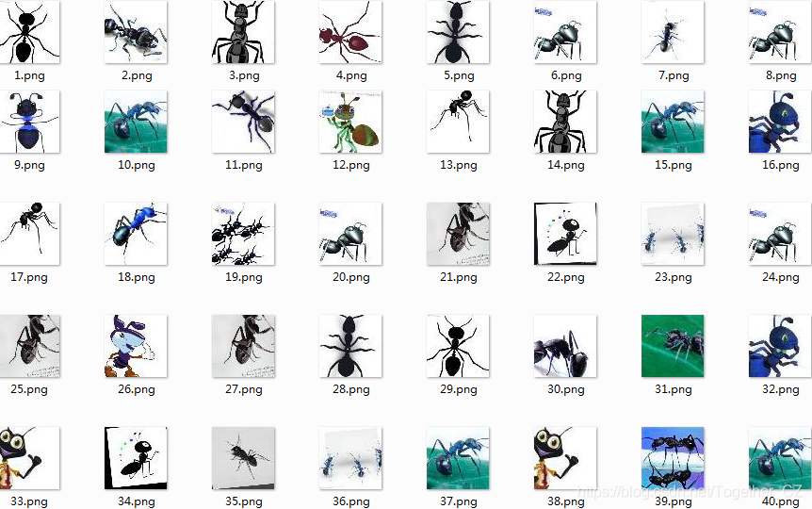Pick the 7.png ant image
This screenshot has height=509, width=812.
coord(673,32)
